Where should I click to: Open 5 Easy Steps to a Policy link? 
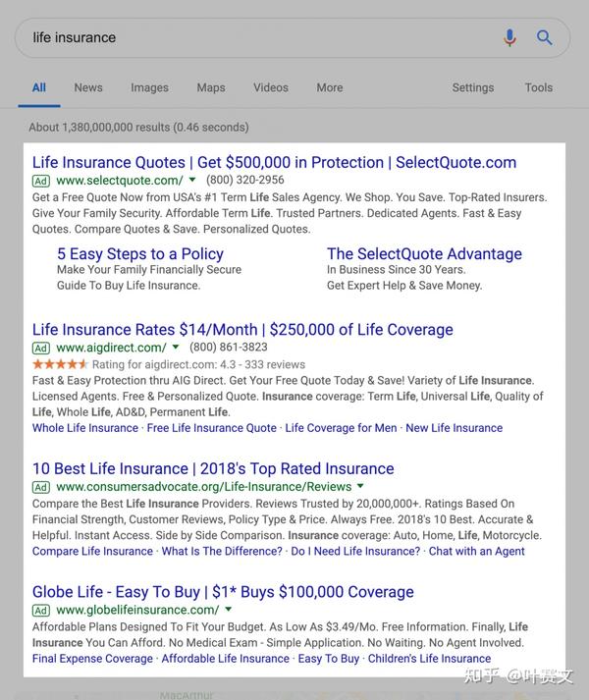[140, 254]
